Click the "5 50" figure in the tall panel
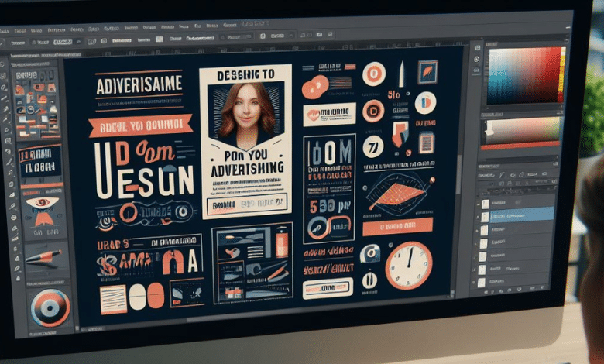Image resolution: width=604 pixels, height=364 pixels. [x=322, y=207]
